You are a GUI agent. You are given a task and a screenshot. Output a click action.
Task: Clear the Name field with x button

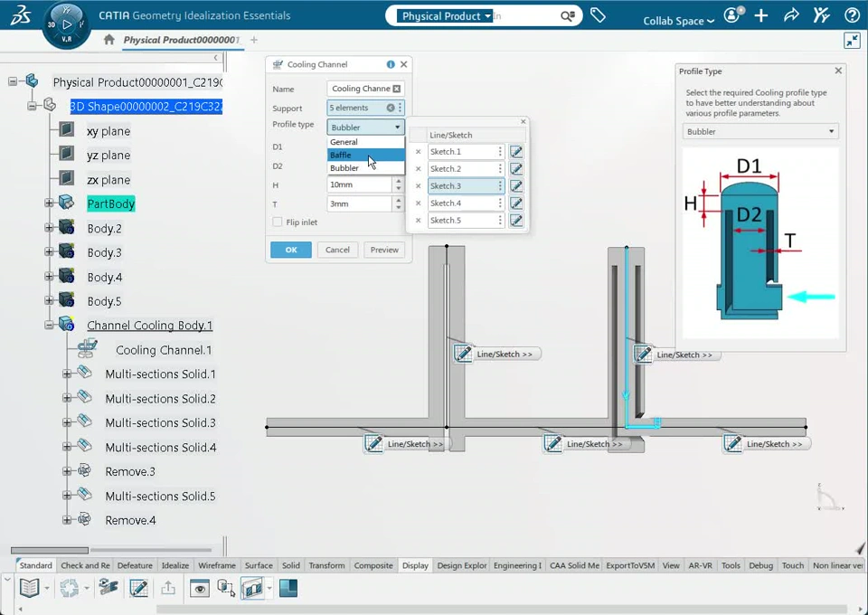tap(396, 89)
